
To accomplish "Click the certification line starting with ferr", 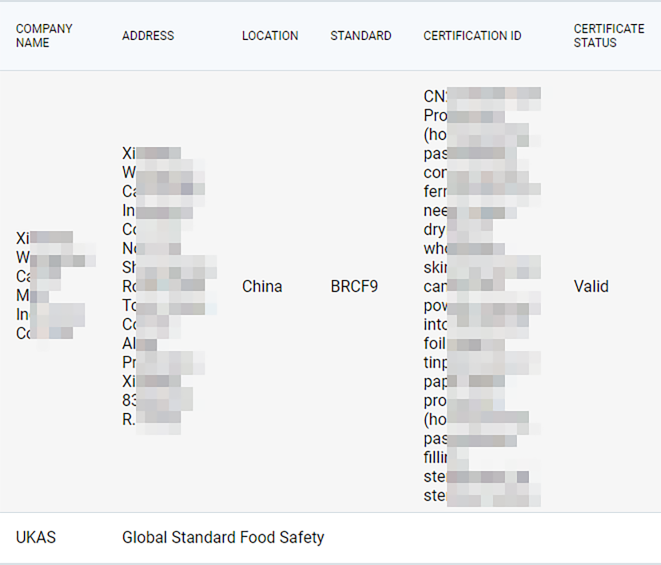I will pos(480,191).
